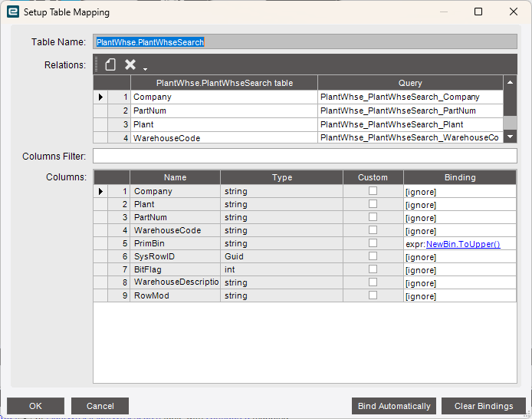Click the New relation icon
This screenshot has height=419, width=532.
(x=111, y=64)
